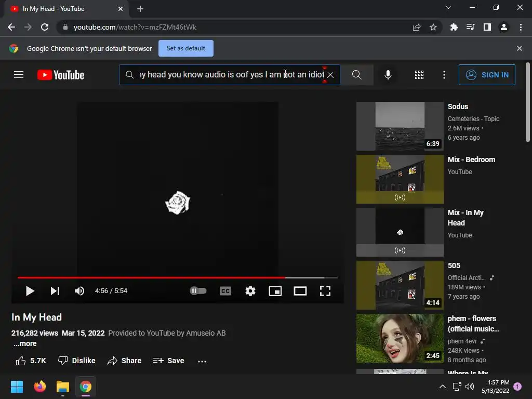Open Chrome profile icon
Viewport: 532px width, 399px height.
504,27
